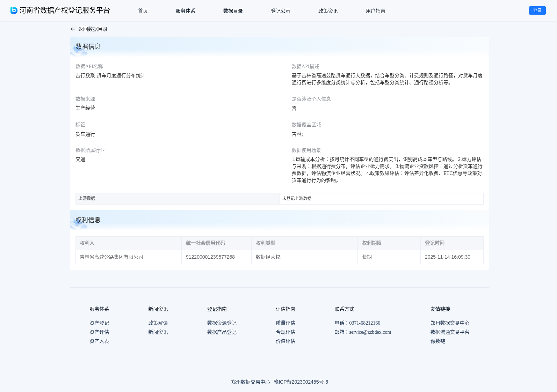Image resolution: width=557 pixels, height=392 pixels.
Task: Go to the 数据目录 navigation tab
Action: pos(233,11)
